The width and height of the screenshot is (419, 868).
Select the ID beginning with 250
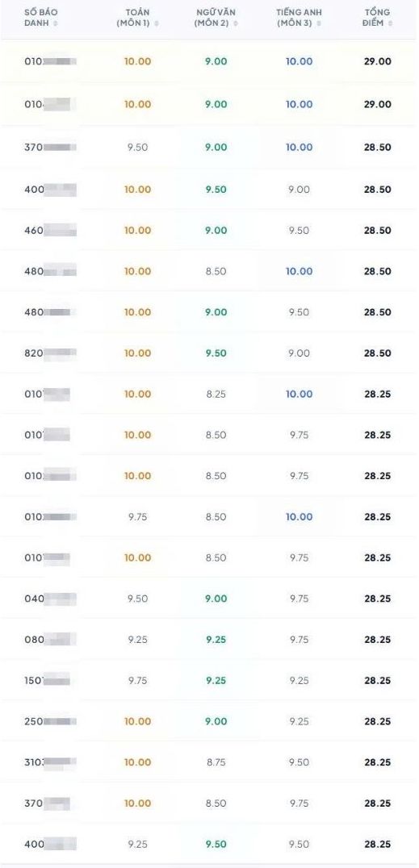[50, 721]
